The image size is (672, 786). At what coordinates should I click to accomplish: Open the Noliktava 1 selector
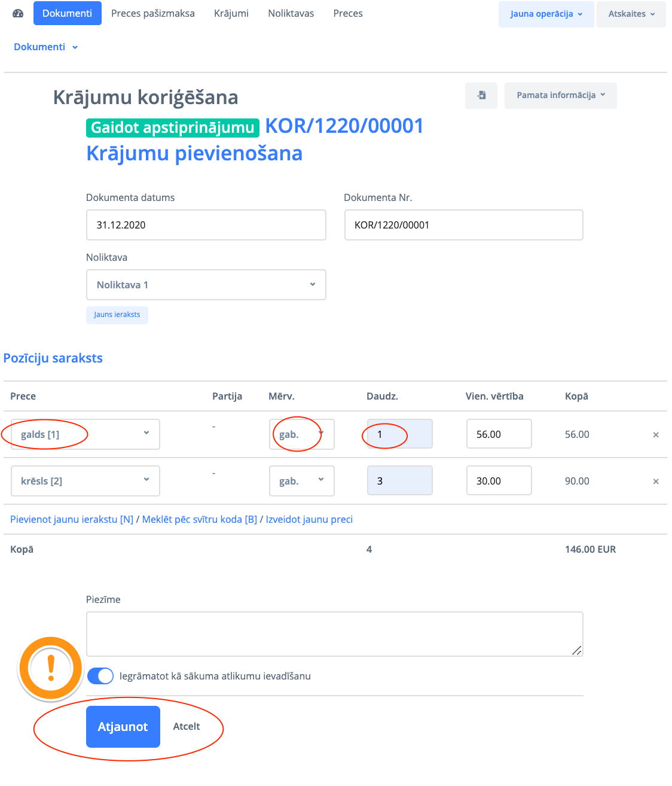206,285
